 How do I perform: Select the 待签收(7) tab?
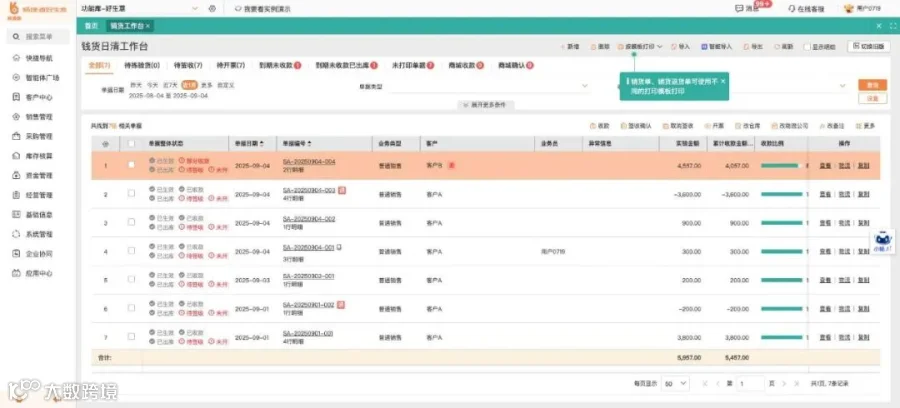point(187,65)
